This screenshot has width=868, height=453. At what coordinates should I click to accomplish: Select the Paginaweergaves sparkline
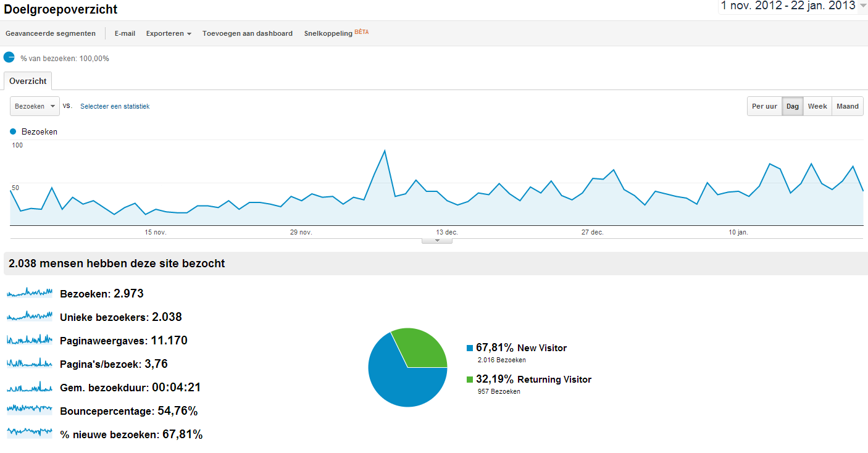click(x=30, y=340)
